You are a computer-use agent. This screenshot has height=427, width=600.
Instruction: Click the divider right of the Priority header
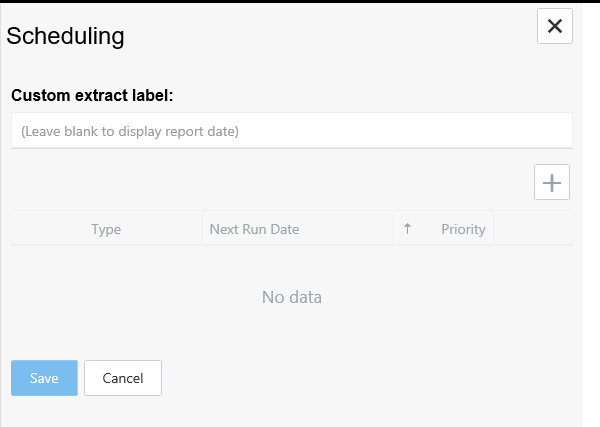pyautogui.click(x=494, y=229)
